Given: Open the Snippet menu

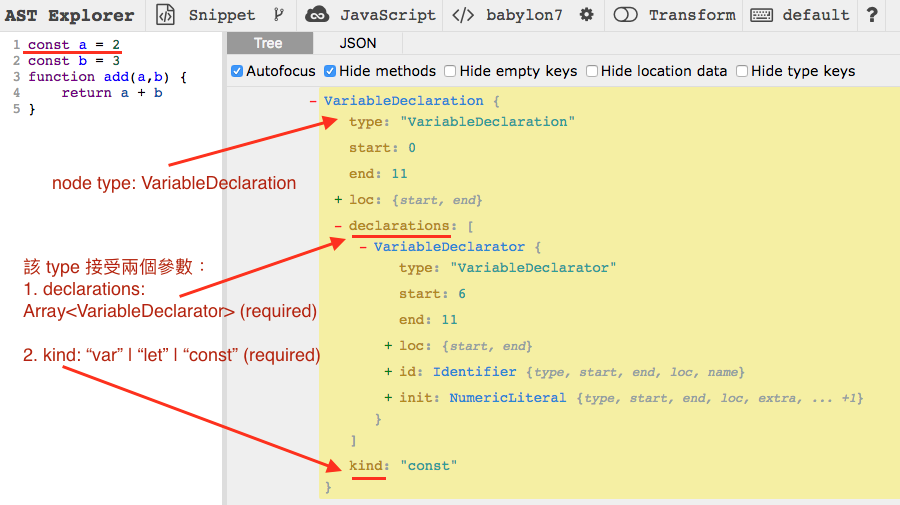Looking at the screenshot, I should [222, 15].
